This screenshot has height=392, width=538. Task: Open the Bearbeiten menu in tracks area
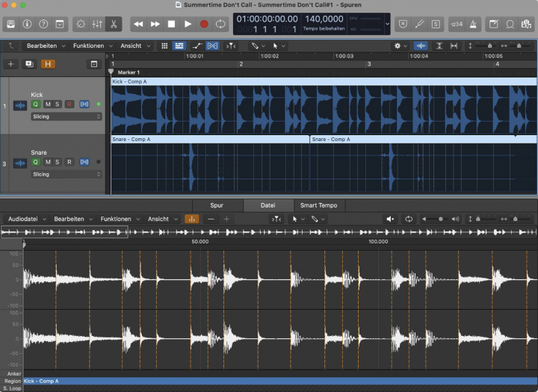(x=46, y=46)
